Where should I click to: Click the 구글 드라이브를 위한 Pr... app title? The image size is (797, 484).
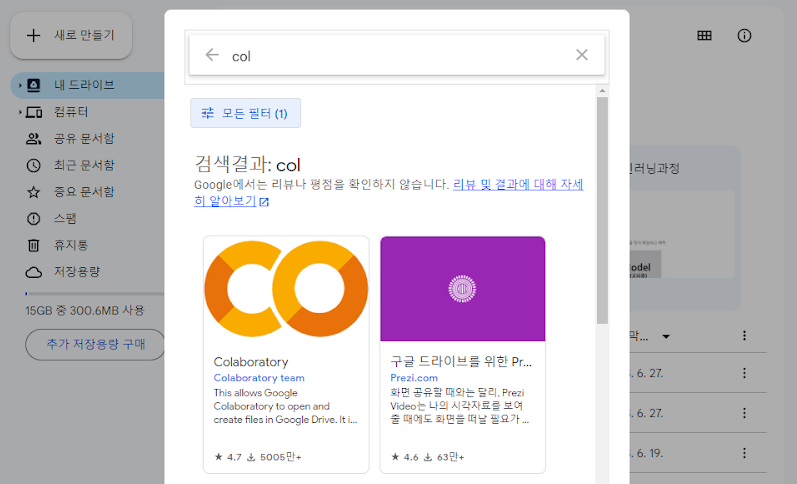pos(461,362)
